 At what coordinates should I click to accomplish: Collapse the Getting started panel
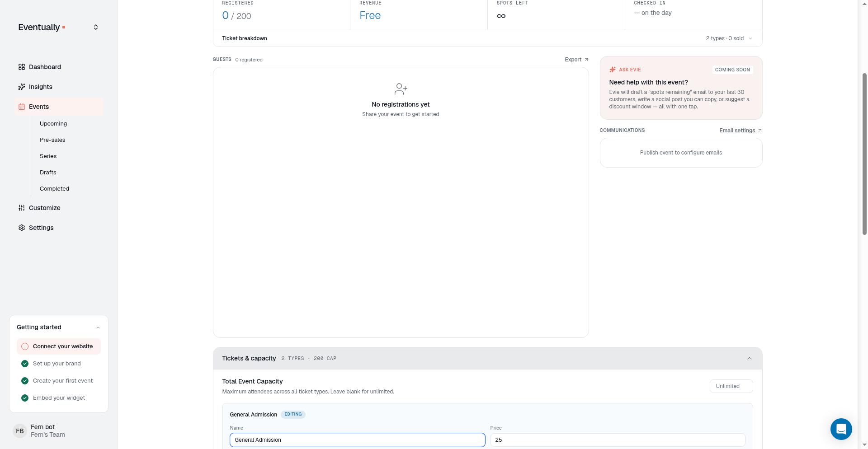coord(98,327)
